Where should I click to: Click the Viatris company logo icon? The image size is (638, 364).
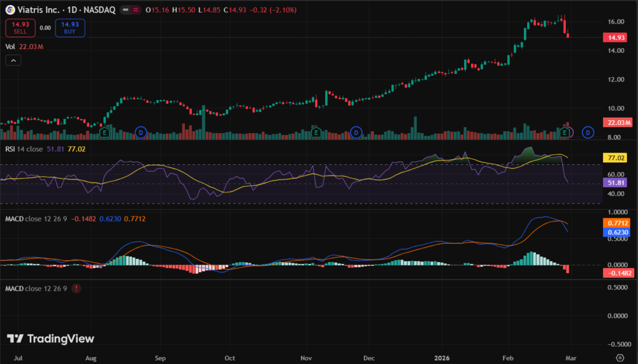coord(10,10)
